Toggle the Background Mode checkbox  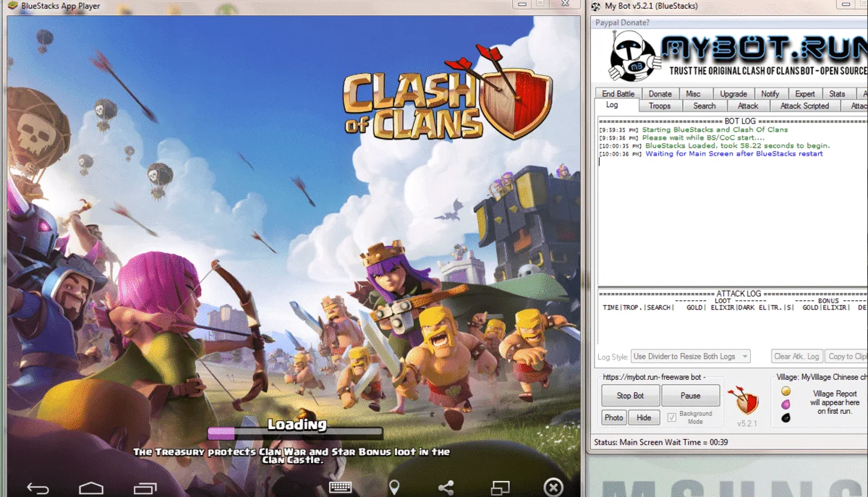[x=672, y=417]
